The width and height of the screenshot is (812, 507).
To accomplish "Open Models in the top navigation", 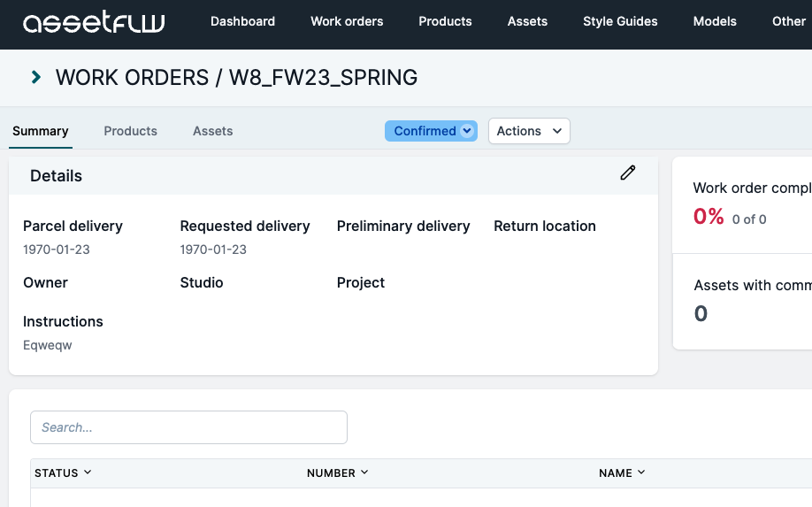I will click(x=715, y=21).
